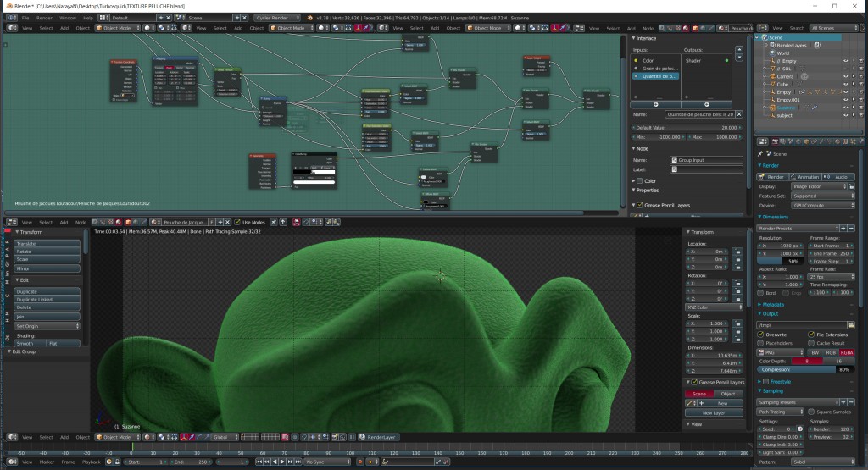Toggle visibility eye of Suzanne in outliner
Viewport: 868px width, 470px height.
(846, 108)
